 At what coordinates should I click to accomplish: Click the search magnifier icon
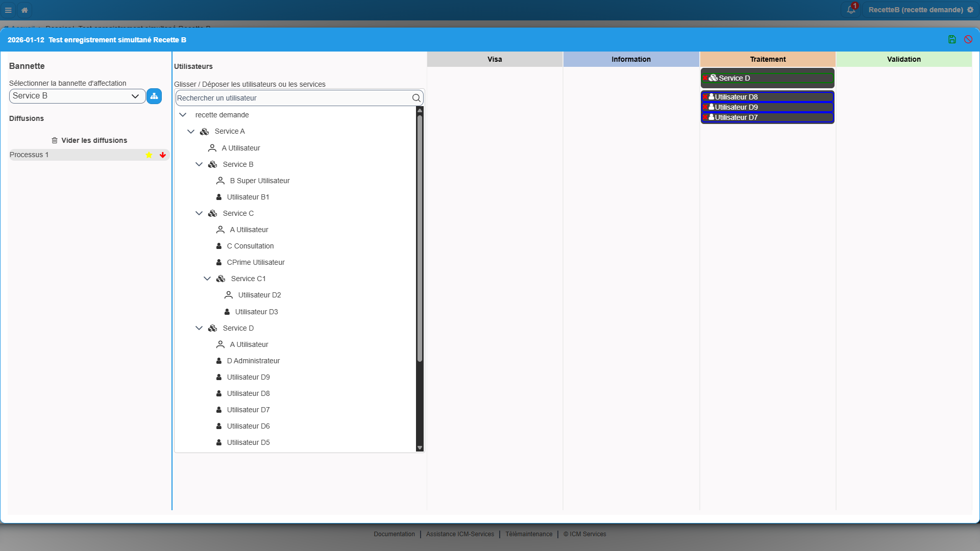tap(416, 98)
